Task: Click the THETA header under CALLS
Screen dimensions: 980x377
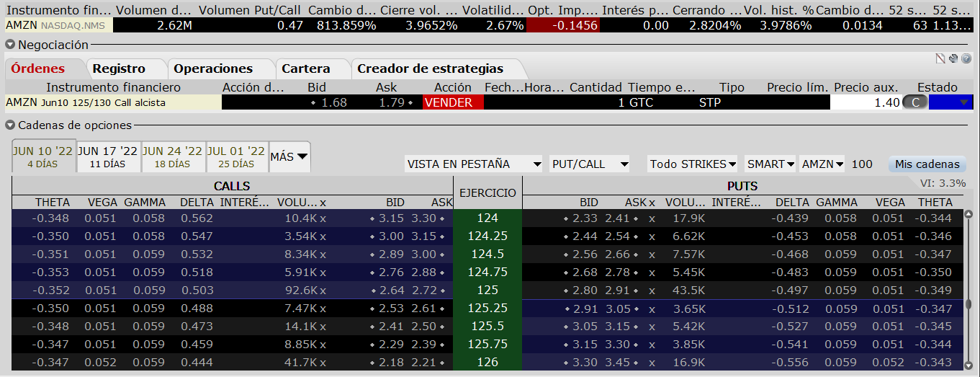Action: click(53, 203)
